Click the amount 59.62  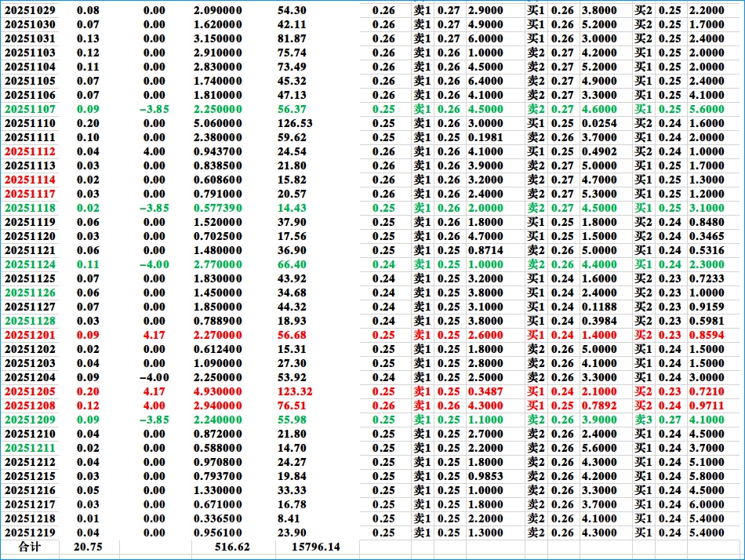point(292,137)
